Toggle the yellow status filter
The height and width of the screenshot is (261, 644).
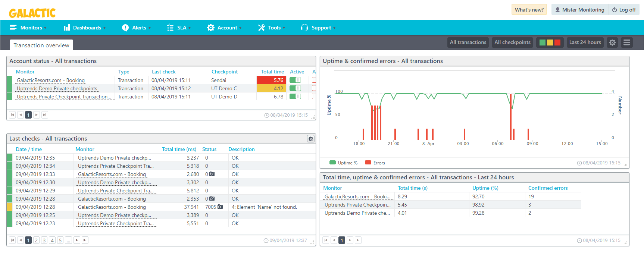(x=550, y=43)
